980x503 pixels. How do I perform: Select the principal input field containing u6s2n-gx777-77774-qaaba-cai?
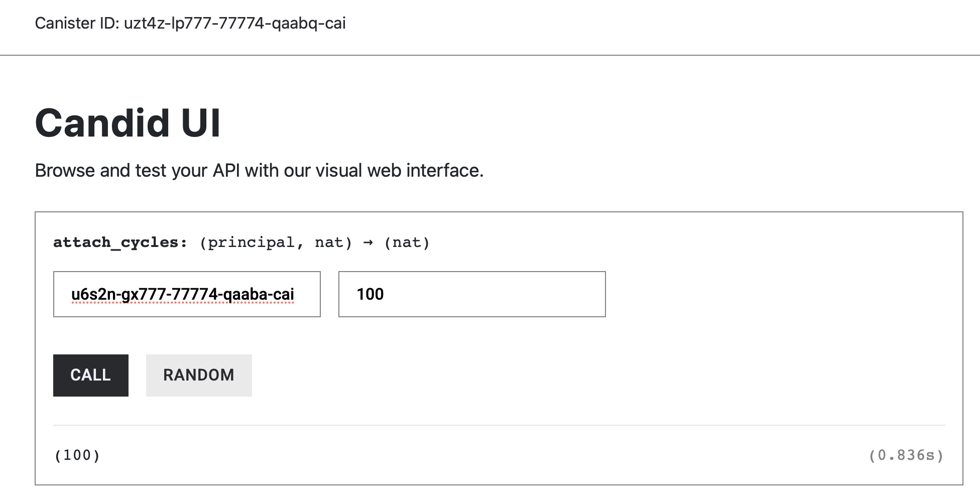[187, 294]
